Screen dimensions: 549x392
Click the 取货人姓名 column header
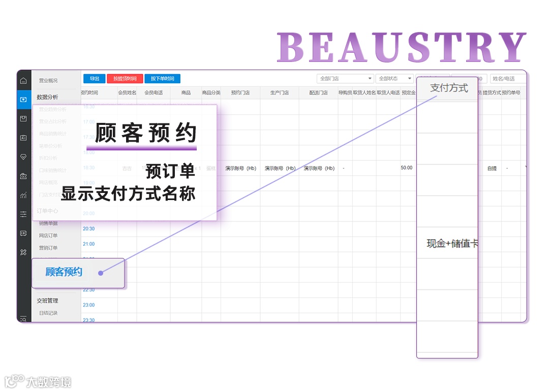pyautogui.click(x=364, y=92)
